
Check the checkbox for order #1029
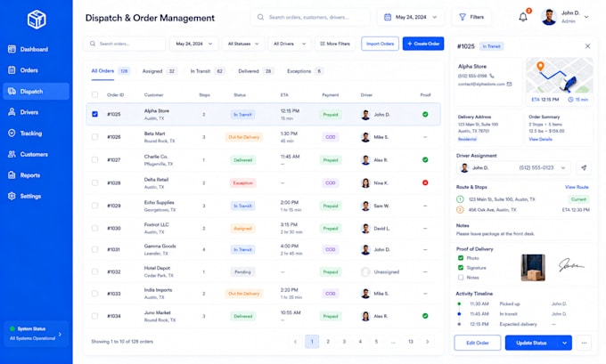[94, 206]
